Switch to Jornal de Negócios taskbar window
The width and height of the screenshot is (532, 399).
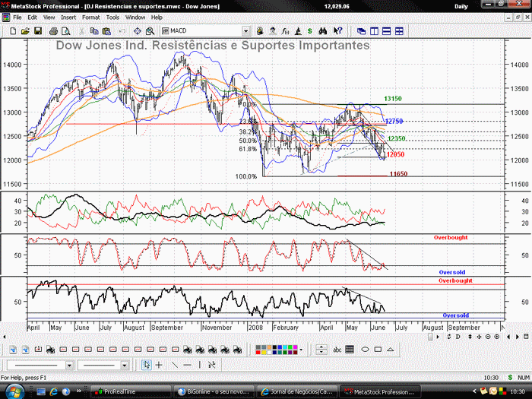(x=297, y=391)
